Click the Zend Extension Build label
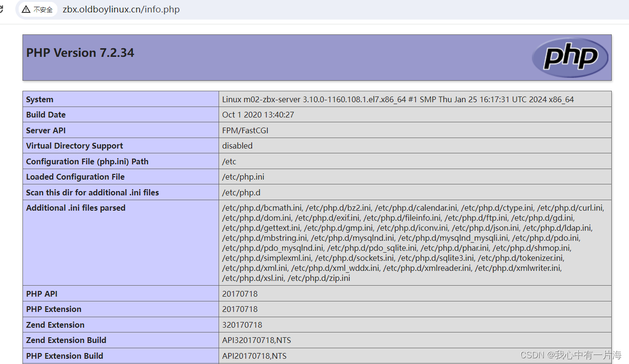The width and height of the screenshot is (629, 364). tap(66, 340)
